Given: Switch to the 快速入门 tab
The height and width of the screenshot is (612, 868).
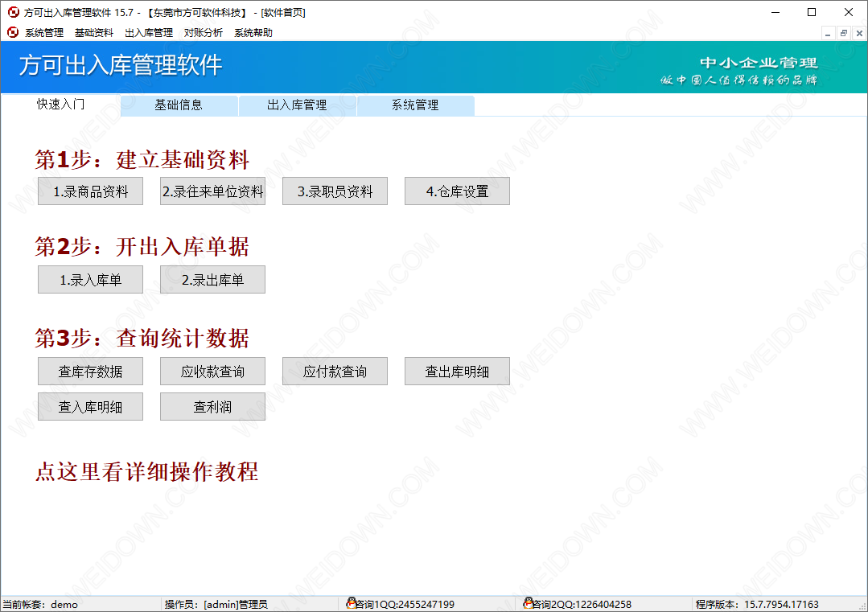Looking at the screenshot, I should click(x=61, y=105).
